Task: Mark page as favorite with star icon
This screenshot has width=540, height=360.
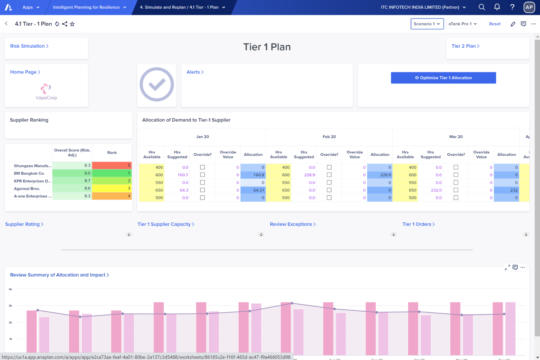Action: [72, 24]
